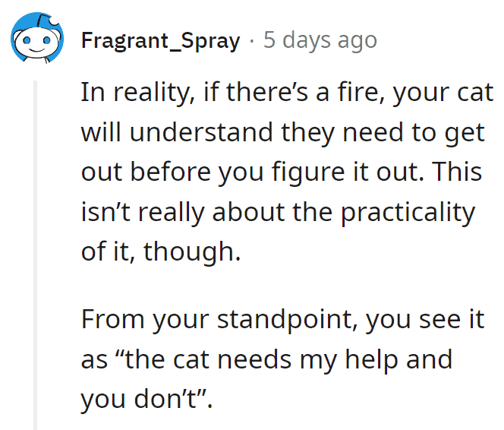Viewport: 504px width, 430px height.
Task: Select the paragraph starting 'From your standpoint'
Action: pyautogui.click(x=282, y=359)
